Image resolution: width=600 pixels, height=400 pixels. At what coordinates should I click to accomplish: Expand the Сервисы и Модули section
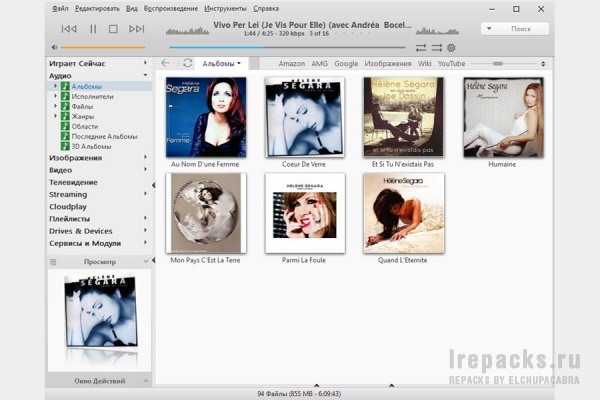click(145, 243)
